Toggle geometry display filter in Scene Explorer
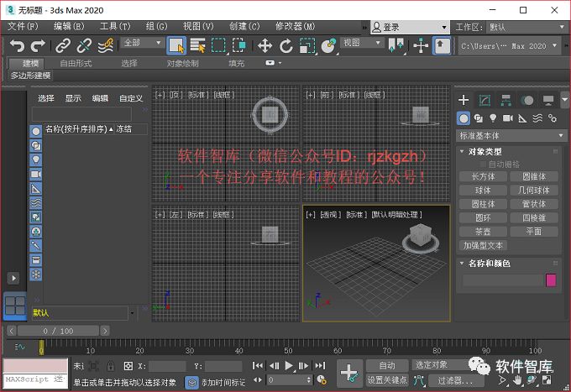The image size is (571, 392). [x=35, y=131]
